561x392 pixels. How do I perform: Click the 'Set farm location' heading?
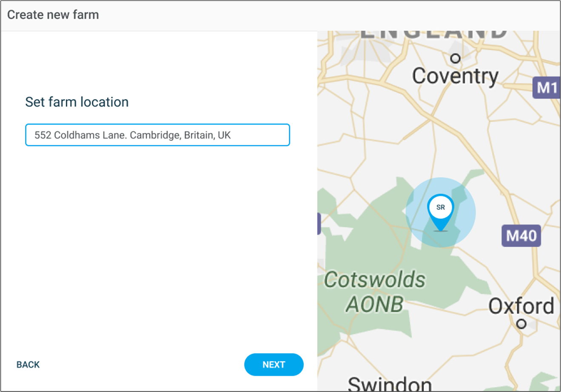pyautogui.click(x=77, y=102)
